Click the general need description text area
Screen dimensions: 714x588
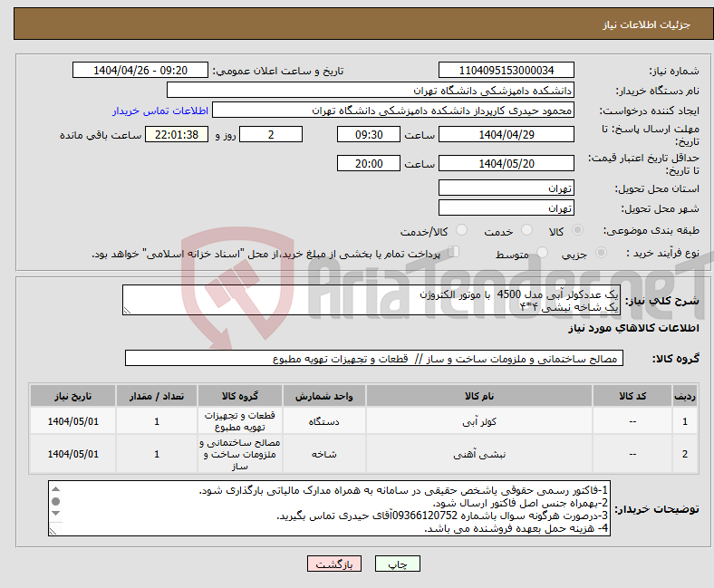point(371,300)
